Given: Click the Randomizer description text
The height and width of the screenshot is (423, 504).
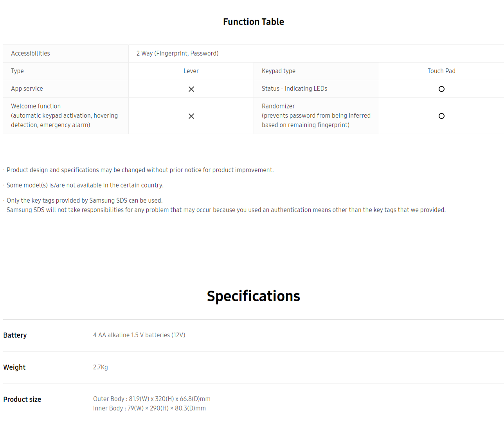Looking at the screenshot, I should 316,116.
